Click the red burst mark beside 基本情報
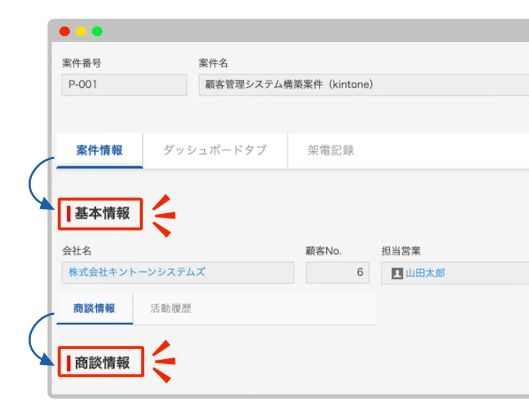This screenshot has height=420, width=529. (x=163, y=215)
